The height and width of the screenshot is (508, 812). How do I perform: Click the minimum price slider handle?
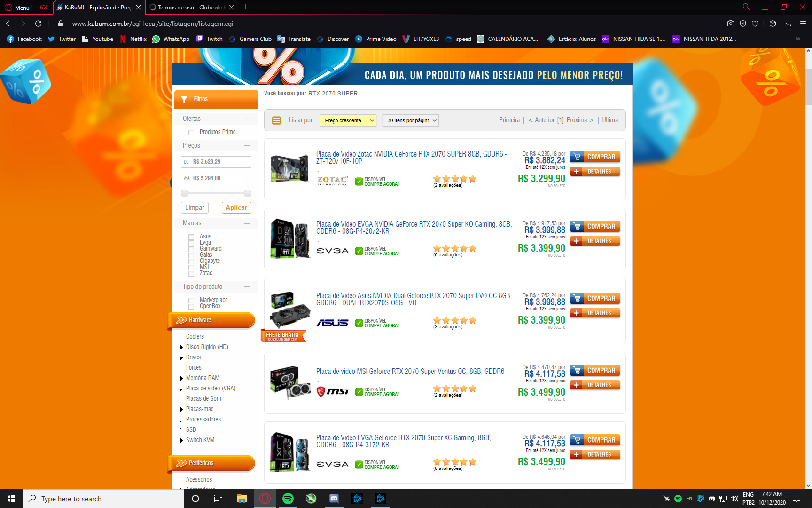[x=185, y=193]
